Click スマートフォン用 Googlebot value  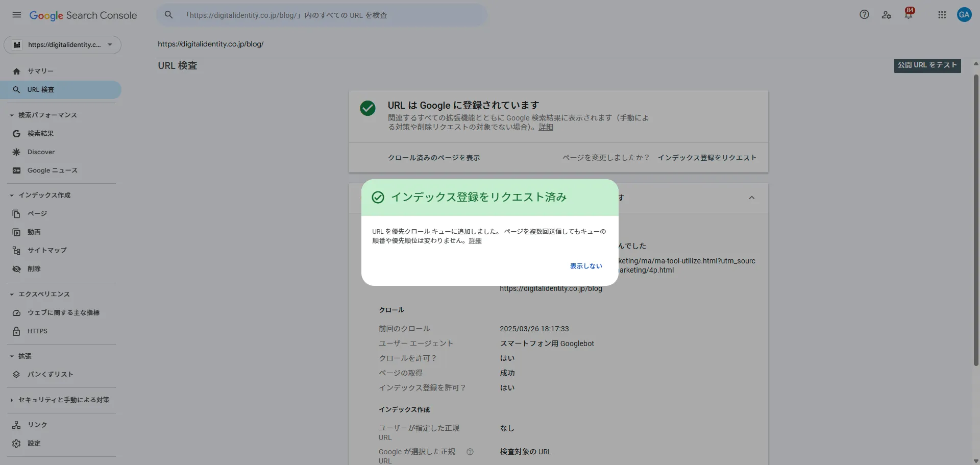point(547,344)
